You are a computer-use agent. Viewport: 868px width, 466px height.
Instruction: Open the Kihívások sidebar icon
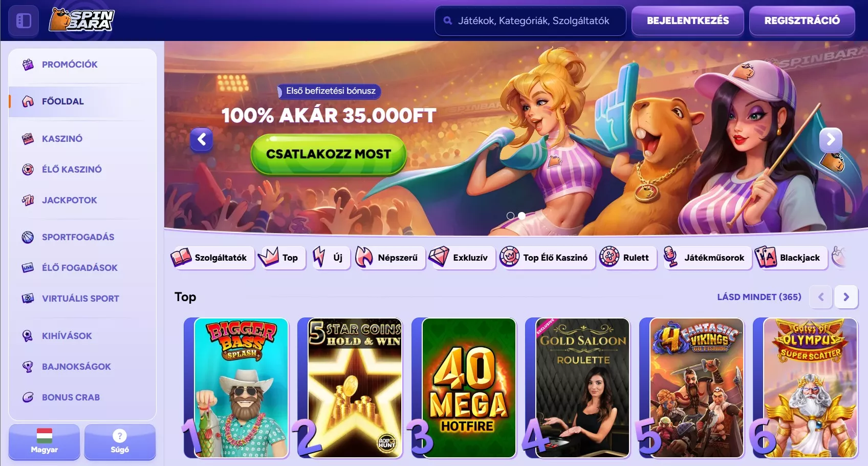pos(28,336)
